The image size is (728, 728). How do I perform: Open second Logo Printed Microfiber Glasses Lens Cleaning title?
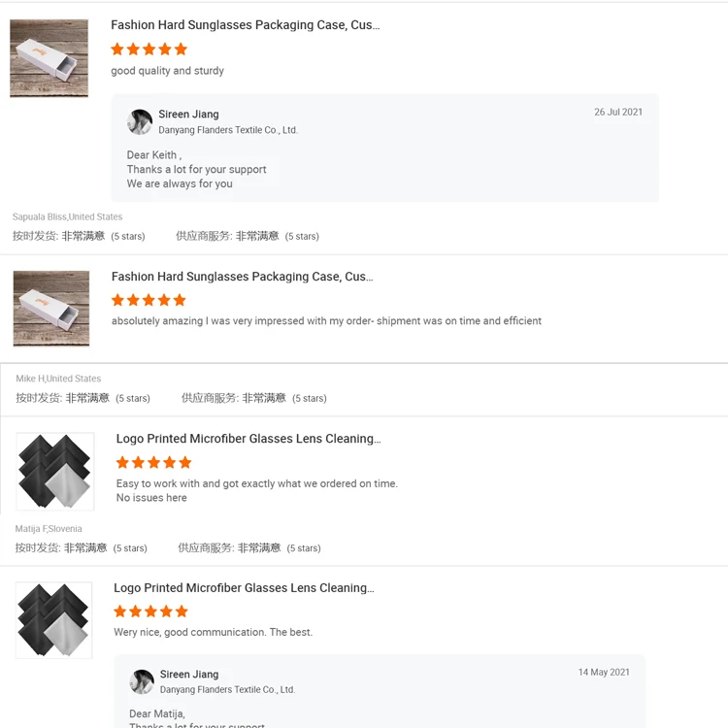coord(244,588)
